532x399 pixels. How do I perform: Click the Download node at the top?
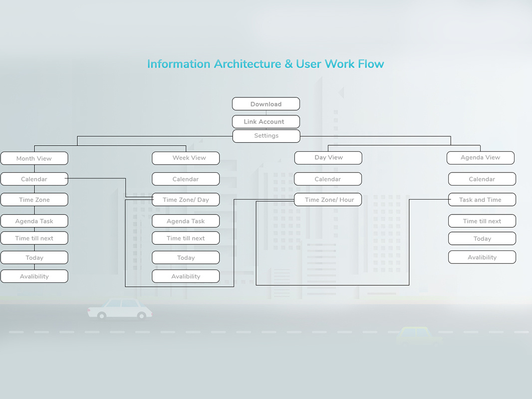pos(266,104)
